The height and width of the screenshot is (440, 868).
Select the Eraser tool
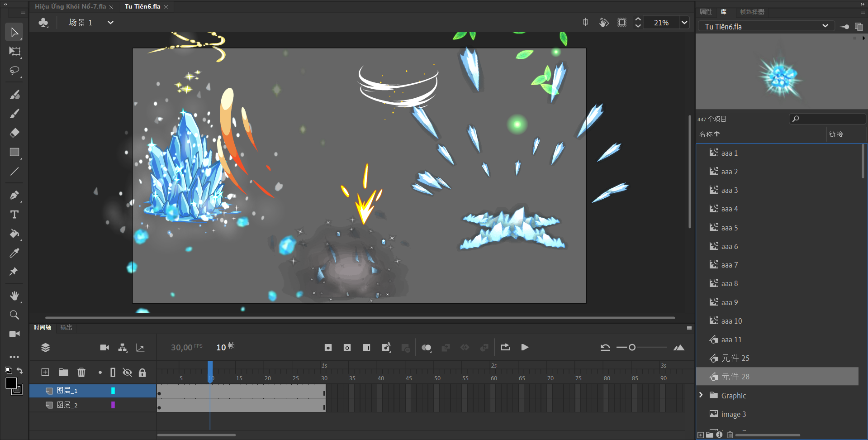(x=14, y=133)
